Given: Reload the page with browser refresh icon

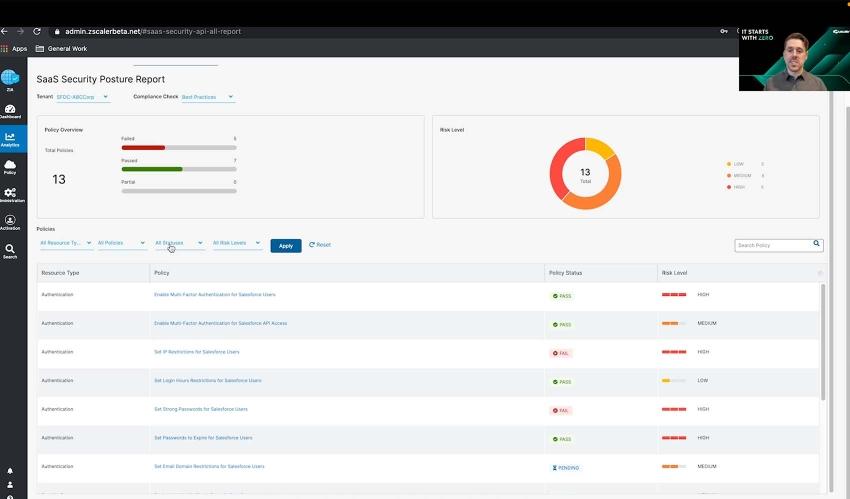Looking at the screenshot, I should tap(36, 31).
